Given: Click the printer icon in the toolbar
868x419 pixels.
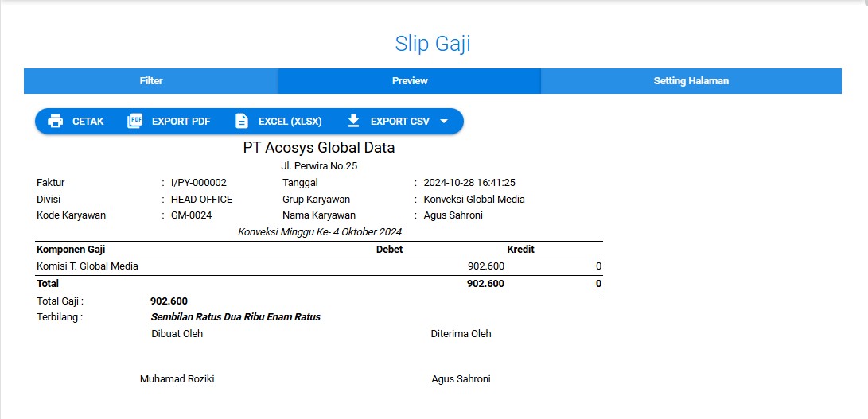Looking at the screenshot, I should 55,122.
